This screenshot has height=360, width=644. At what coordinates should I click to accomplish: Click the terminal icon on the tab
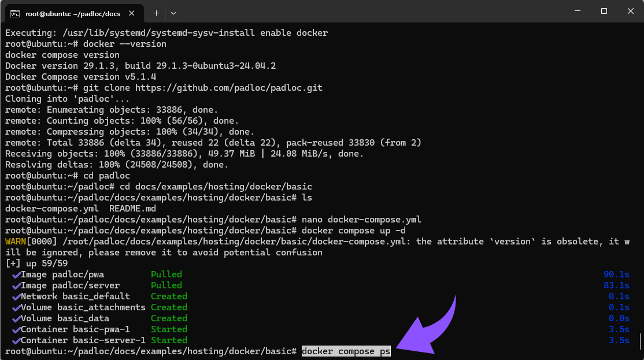point(15,14)
